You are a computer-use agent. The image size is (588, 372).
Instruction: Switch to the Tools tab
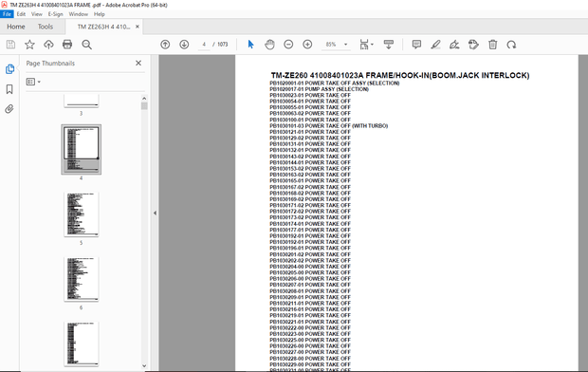(45, 27)
